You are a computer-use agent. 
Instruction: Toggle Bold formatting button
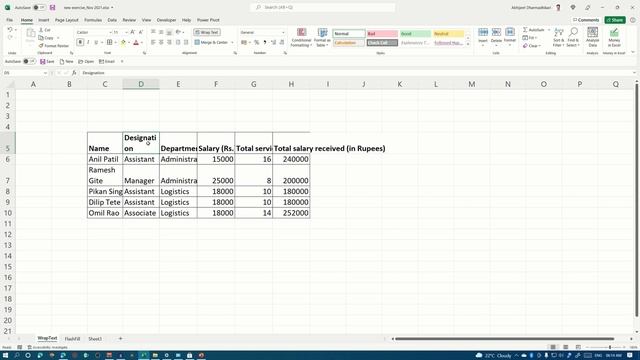[x=80, y=42]
